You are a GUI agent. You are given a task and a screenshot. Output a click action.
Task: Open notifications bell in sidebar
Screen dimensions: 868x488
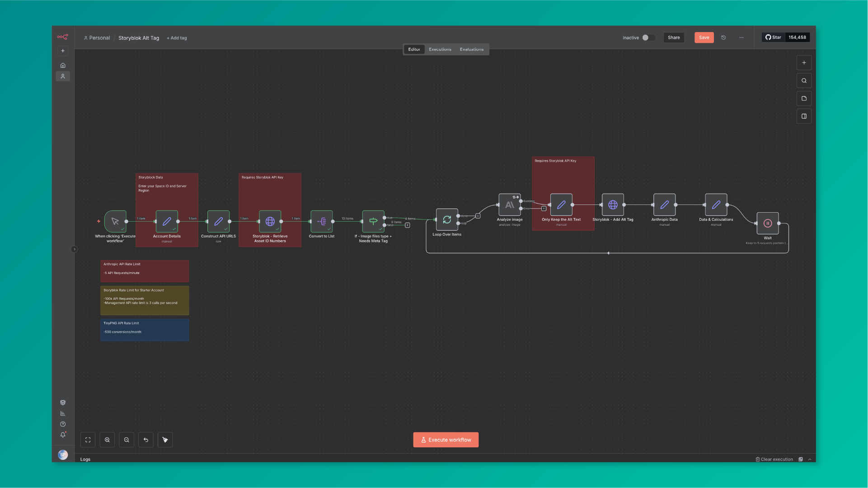click(63, 435)
